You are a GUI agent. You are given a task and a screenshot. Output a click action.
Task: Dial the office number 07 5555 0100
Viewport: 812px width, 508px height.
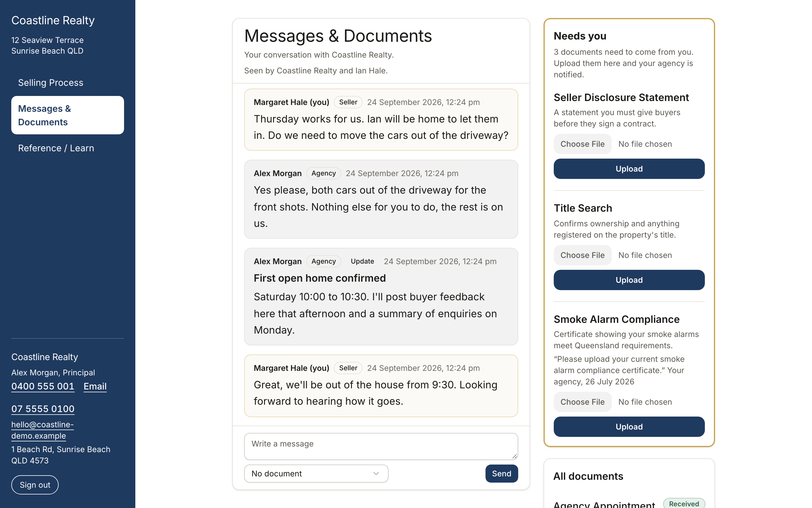click(x=43, y=409)
